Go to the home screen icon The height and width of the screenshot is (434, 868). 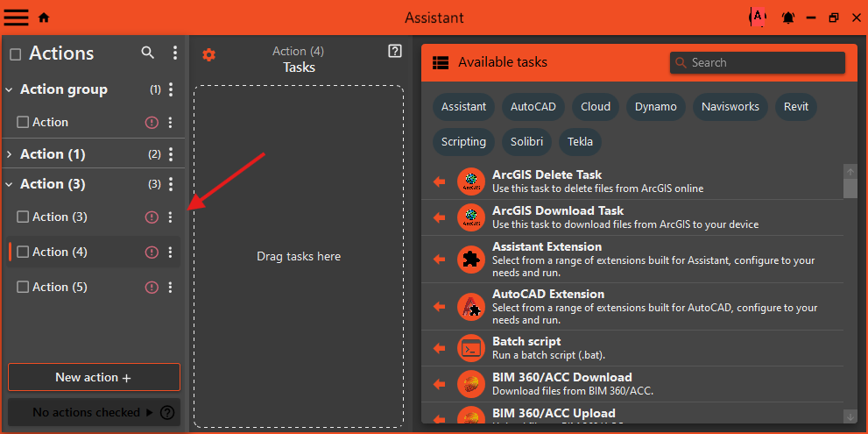(x=44, y=18)
